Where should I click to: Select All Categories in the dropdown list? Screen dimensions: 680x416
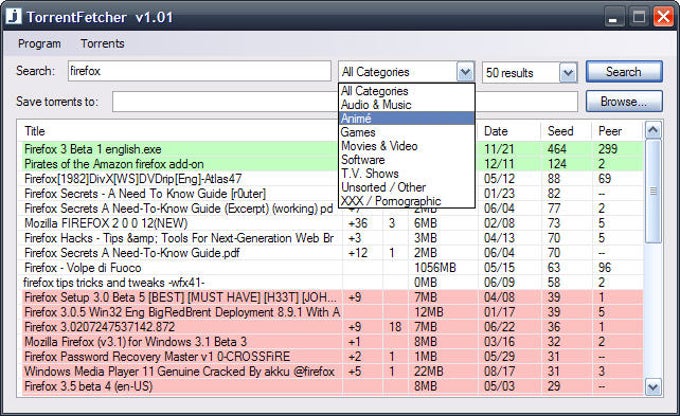[406, 91]
